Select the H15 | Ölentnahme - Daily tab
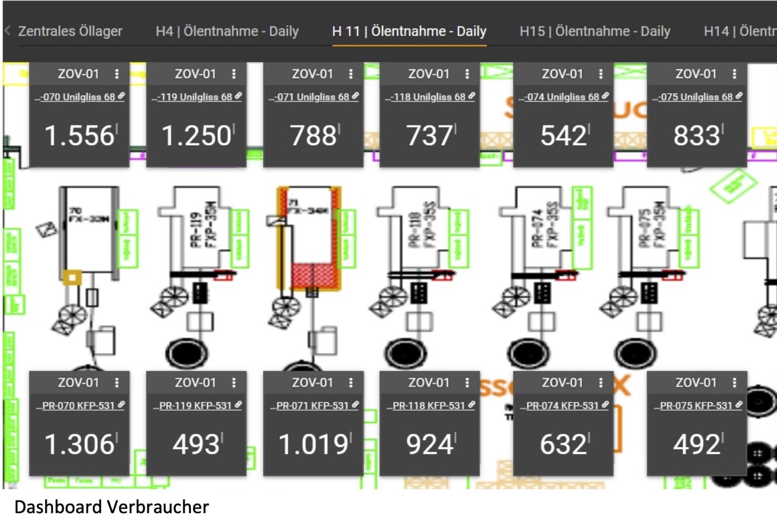This screenshot has width=777, height=532. pyautogui.click(x=595, y=31)
